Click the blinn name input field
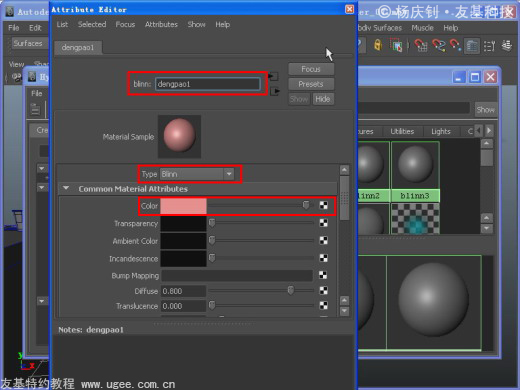 point(207,84)
